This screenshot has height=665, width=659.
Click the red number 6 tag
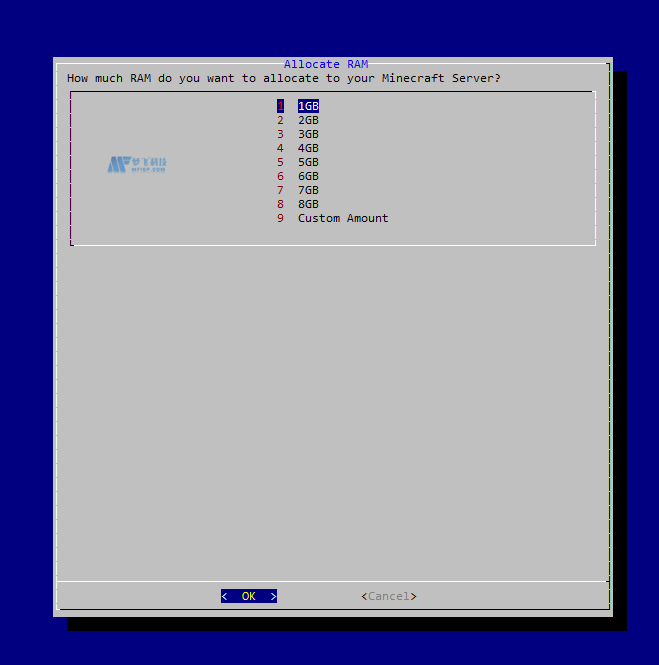tap(281, 176)
